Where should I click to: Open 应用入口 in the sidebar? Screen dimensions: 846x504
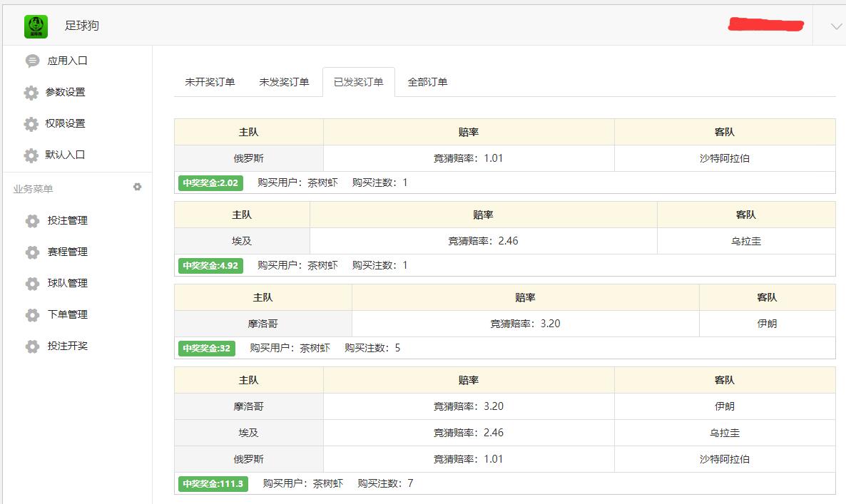68,61
